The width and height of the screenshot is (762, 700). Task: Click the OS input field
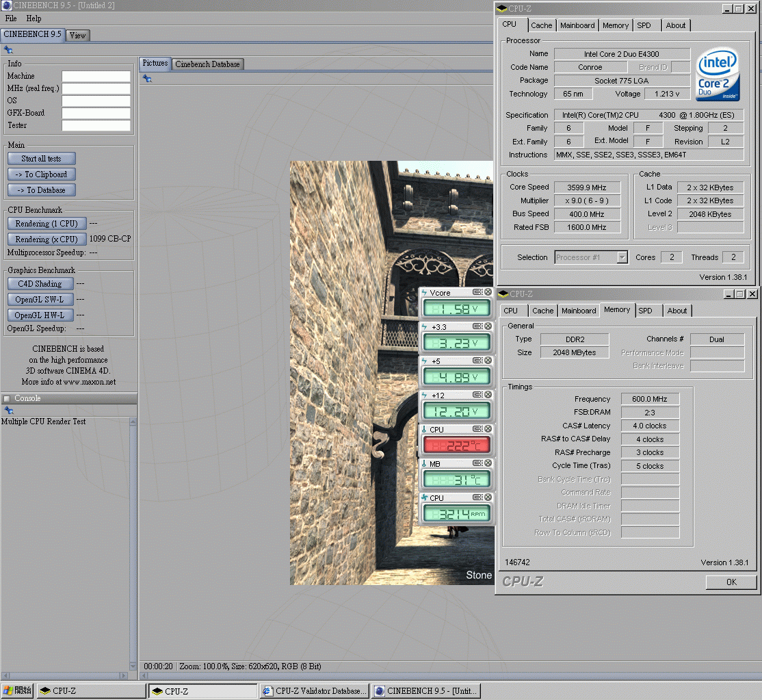click(96, 101)
